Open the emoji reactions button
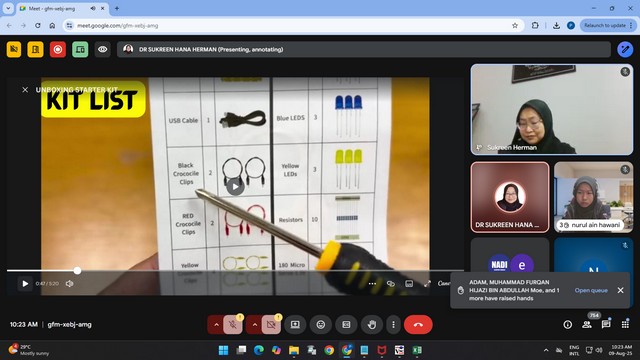Image resolution: width=640 pixels, height=360 pixels. pyautogui.click(x=321, y=324)
